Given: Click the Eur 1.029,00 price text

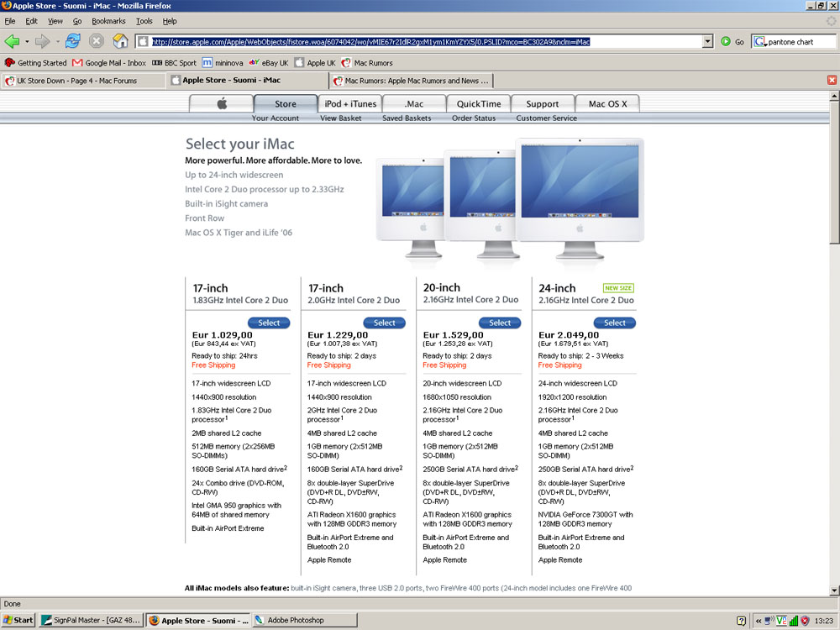Looking at the screenshot, I should click(222, 335).
